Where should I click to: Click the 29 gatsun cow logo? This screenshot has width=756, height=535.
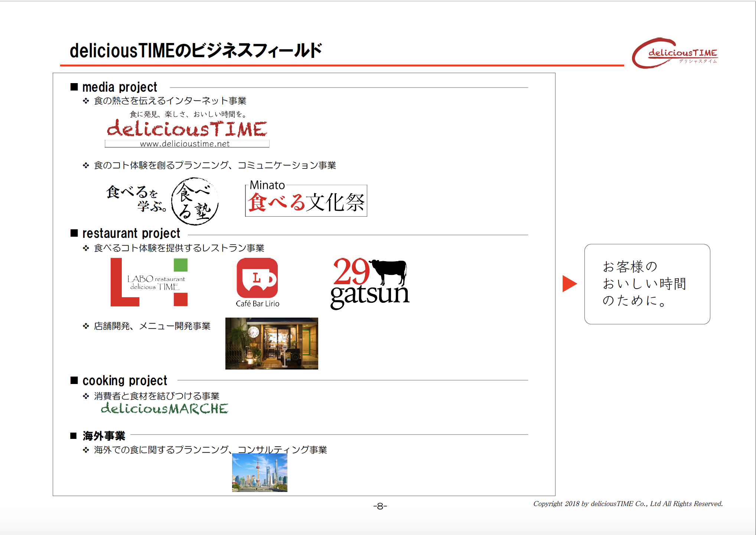(370, 283)
